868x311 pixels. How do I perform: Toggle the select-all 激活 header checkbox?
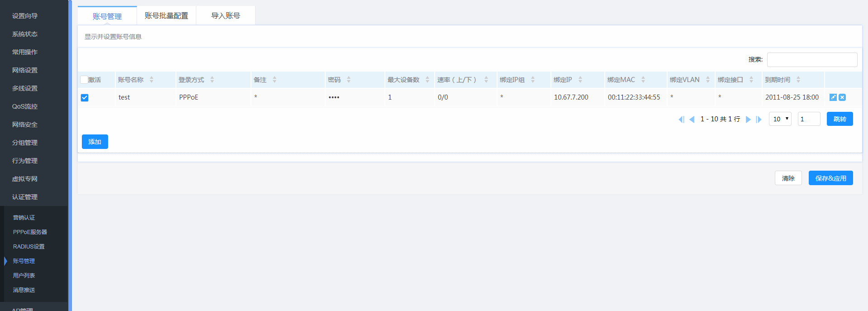click(x=84, y=80)
